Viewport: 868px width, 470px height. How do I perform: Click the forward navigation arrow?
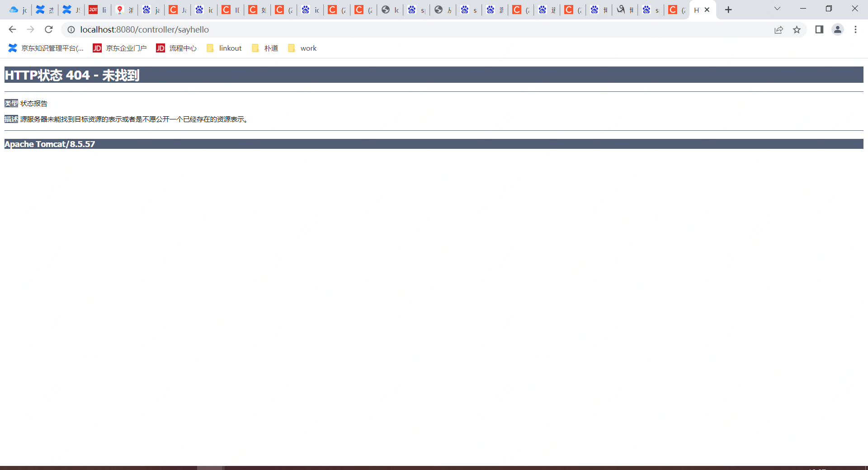(x=30, y=29)
